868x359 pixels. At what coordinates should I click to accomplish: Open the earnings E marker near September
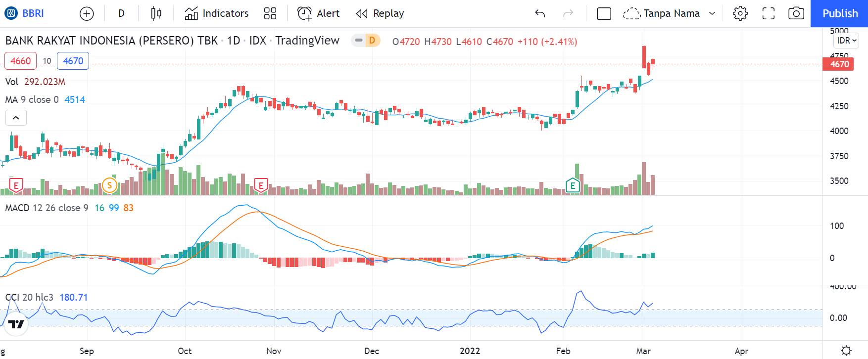tap(16, 186)
